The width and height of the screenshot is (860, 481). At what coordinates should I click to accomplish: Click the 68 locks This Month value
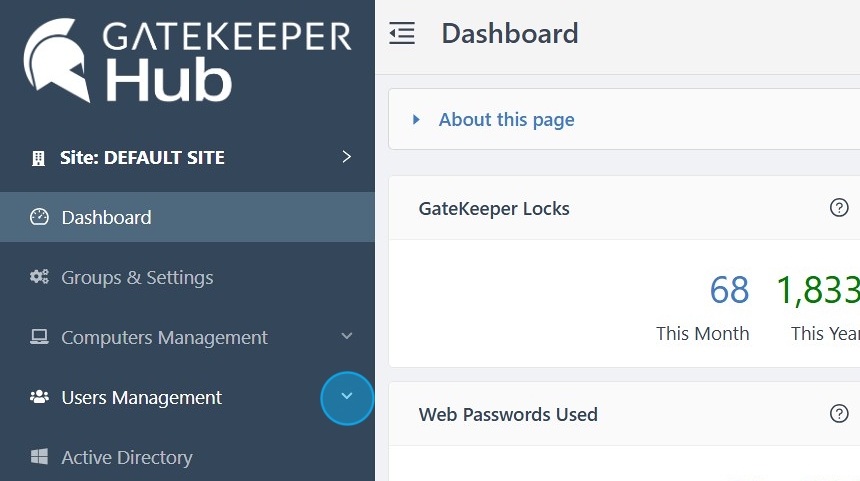729,290
